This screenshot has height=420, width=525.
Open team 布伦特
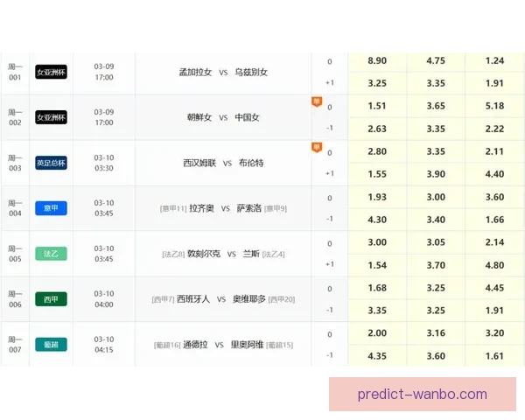click(251, 163)
